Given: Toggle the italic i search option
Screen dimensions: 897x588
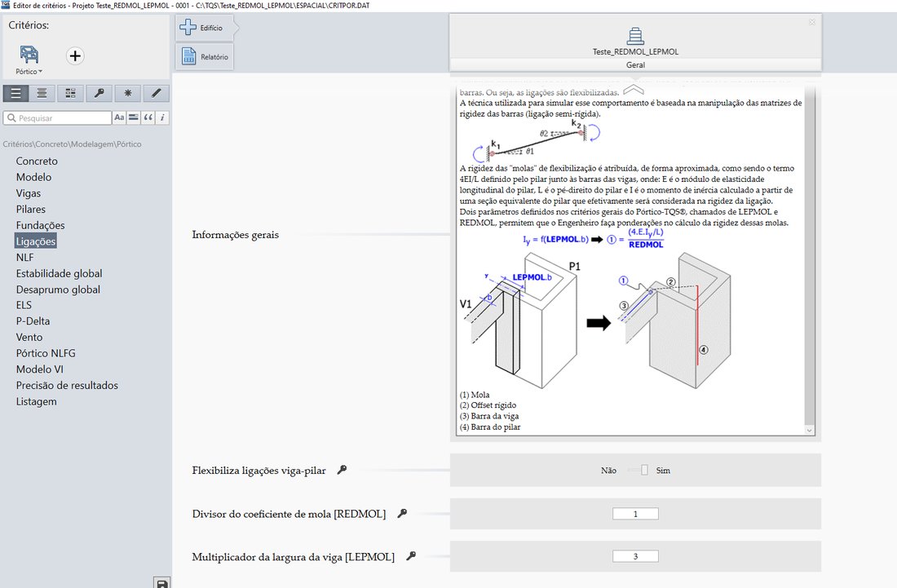Looking at the screenshot, I should coord(162,117).
